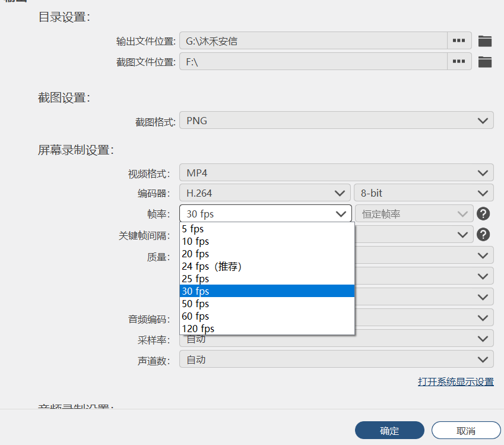Open the screenshot format PNG dropdown
Viewport: 504px width, 445px height.
[336, 121]
